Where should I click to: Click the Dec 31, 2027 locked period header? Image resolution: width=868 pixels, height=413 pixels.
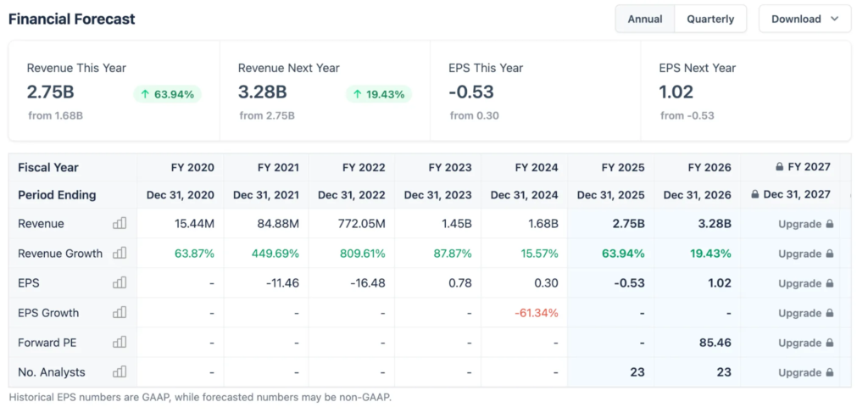(796, 195)
